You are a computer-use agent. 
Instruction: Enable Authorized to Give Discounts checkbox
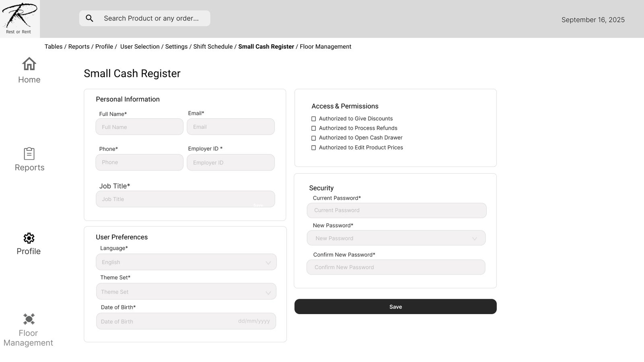(314, 119)
